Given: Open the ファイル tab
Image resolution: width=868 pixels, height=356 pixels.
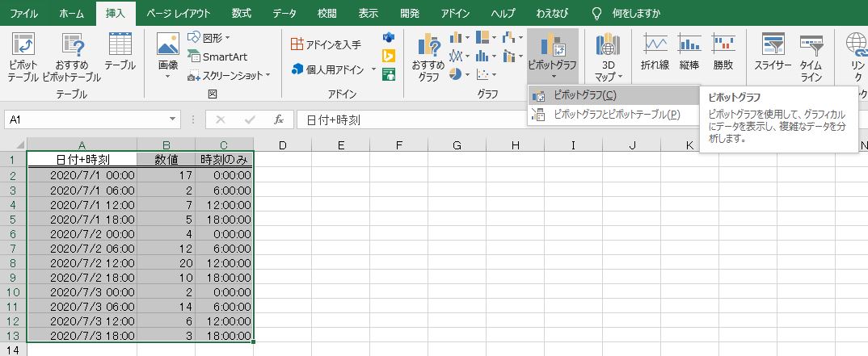Looking at the screenshot, I should pos(23,13).
